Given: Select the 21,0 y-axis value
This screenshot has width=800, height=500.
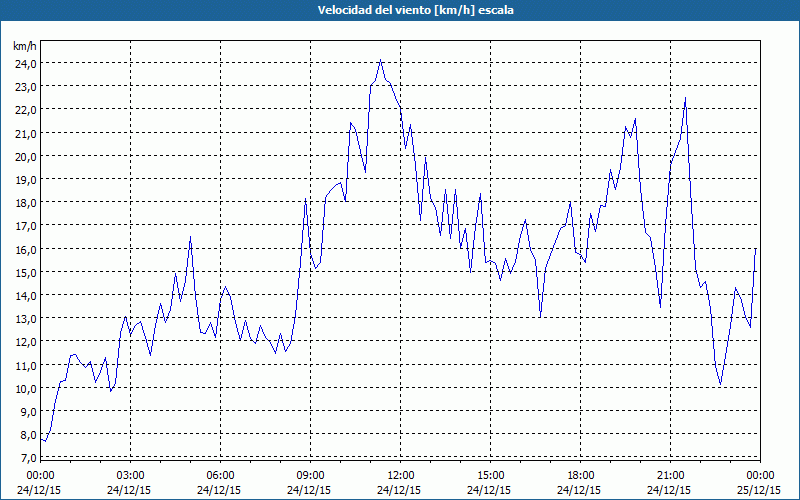Looking at the screenshot, I should 26,134.
